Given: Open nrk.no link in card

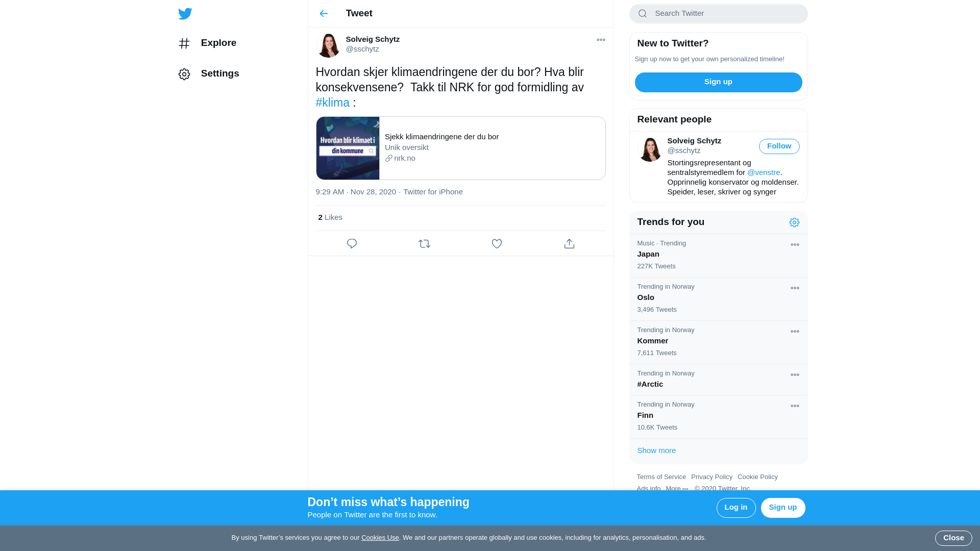Looking at the screenshot, I should pyautogui.click(x=400, y=158).
